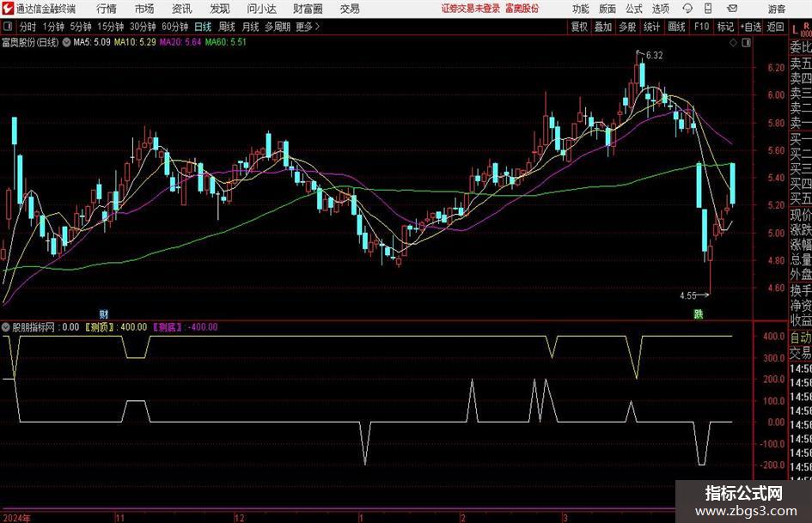Open the 选项 menu
Image resolution: width=812 pixels, height=523 pixels.
pyautogui.click(x=660, y=9)
